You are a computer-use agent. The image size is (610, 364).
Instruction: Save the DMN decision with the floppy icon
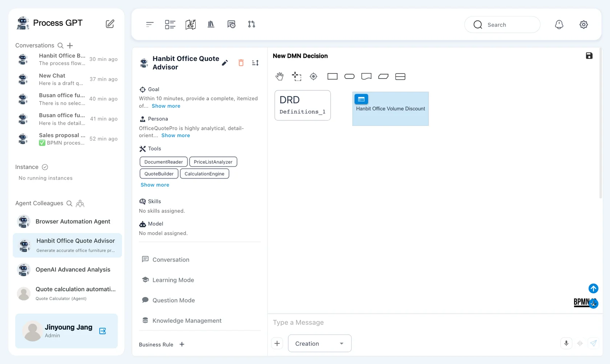[x=589, y=56]
